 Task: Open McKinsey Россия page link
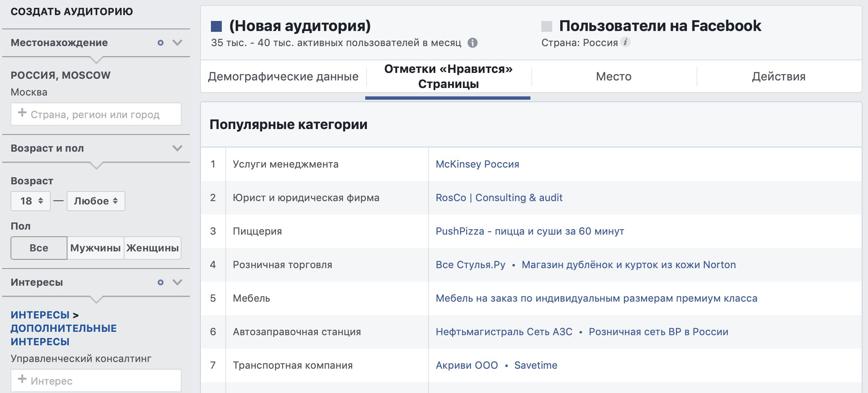[477, 164]
